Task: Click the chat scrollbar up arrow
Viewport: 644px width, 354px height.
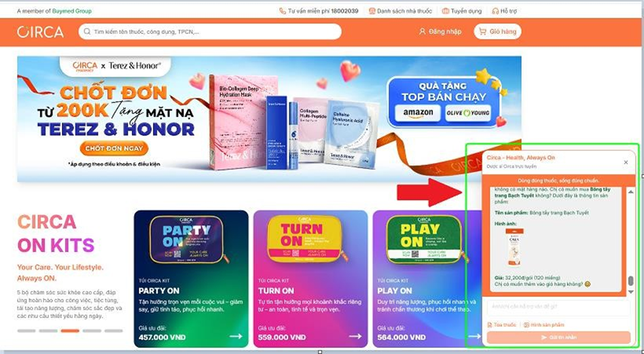Action: 631,192
